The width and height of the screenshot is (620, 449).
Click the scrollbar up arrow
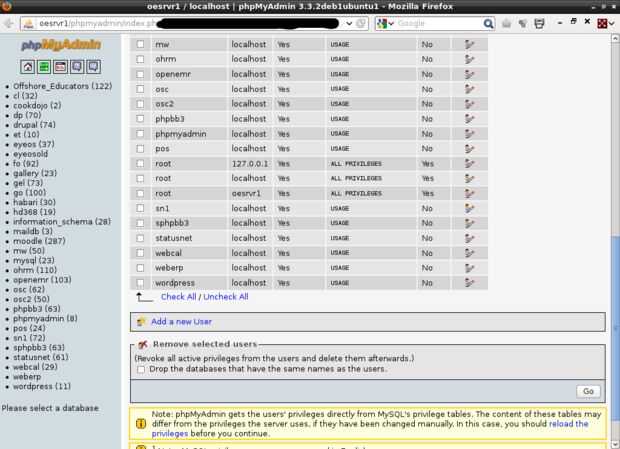pos(615,38)
